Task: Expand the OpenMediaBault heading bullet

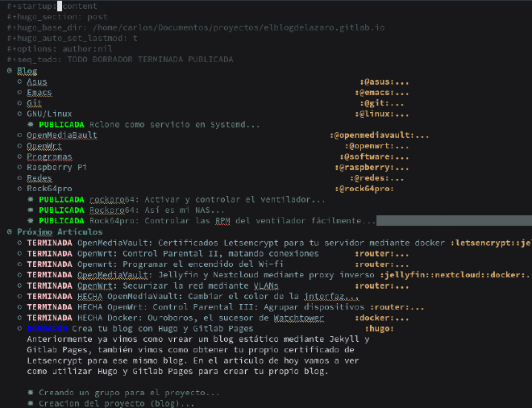Action: (x=19, y=135)
